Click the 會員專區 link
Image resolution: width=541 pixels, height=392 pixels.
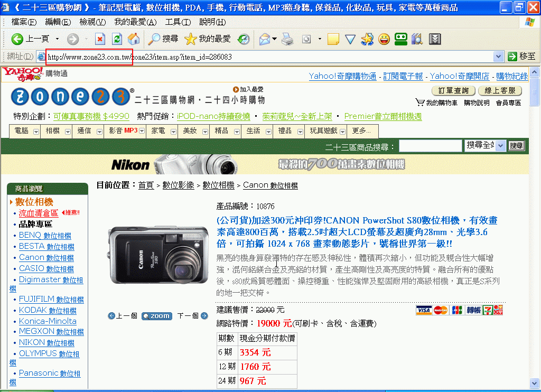pyautogui.click(x=508, y=103)
